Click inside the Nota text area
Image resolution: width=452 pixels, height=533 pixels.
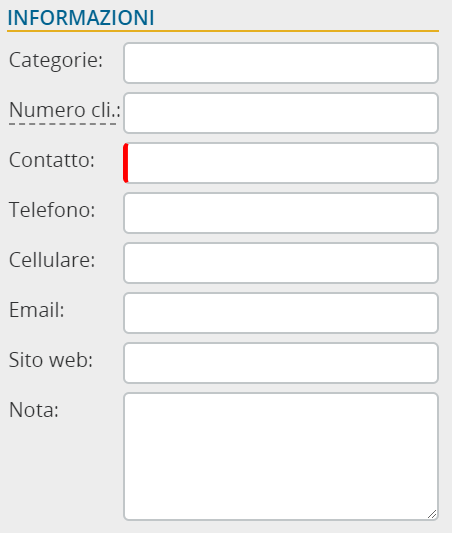(x=281, y=456)
